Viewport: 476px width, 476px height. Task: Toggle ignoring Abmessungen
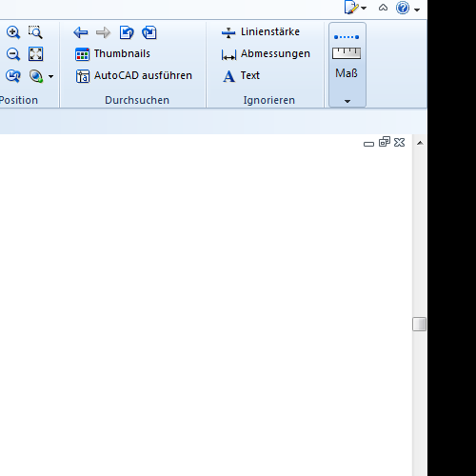[266, 54]
